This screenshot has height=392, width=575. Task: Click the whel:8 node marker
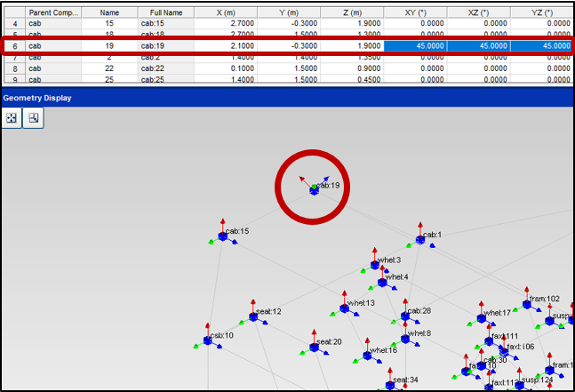405,339
